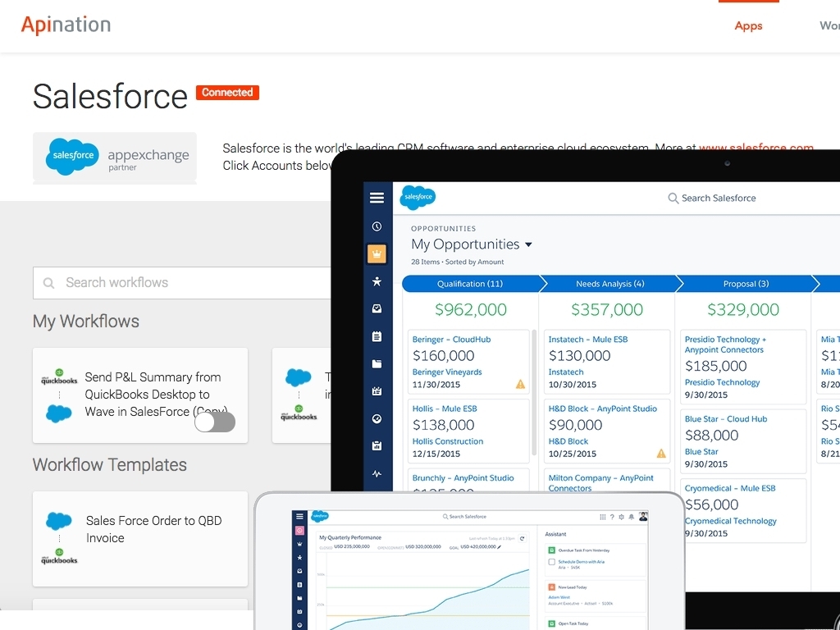Click the warning icon on H&D Block card
This screenshot has width=840, height=630.
[x=661, y=454]
